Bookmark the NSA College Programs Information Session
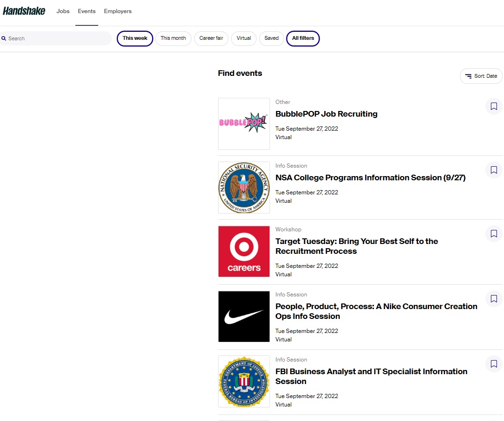Viewport: 504px width, 421px height. coord(494,170)
